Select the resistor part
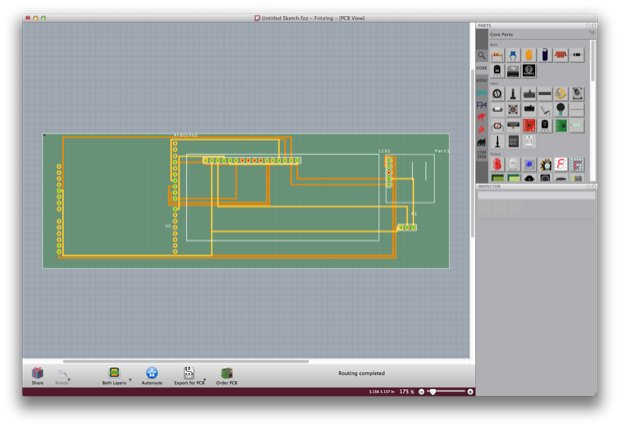The width and height of the screenshot is (620, 427). point(497,55)
